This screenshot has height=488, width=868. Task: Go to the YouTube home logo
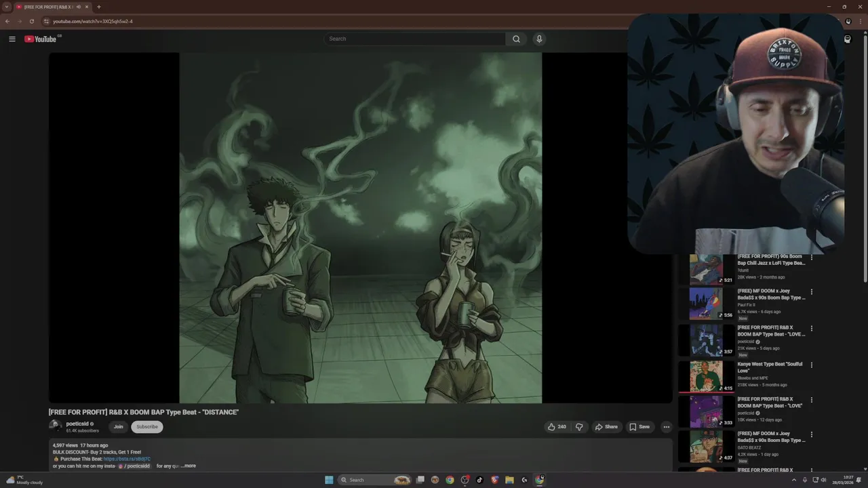pos(41,39)
